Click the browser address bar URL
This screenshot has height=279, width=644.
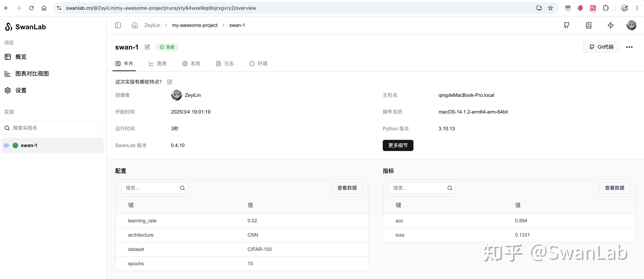click(161, 8)
